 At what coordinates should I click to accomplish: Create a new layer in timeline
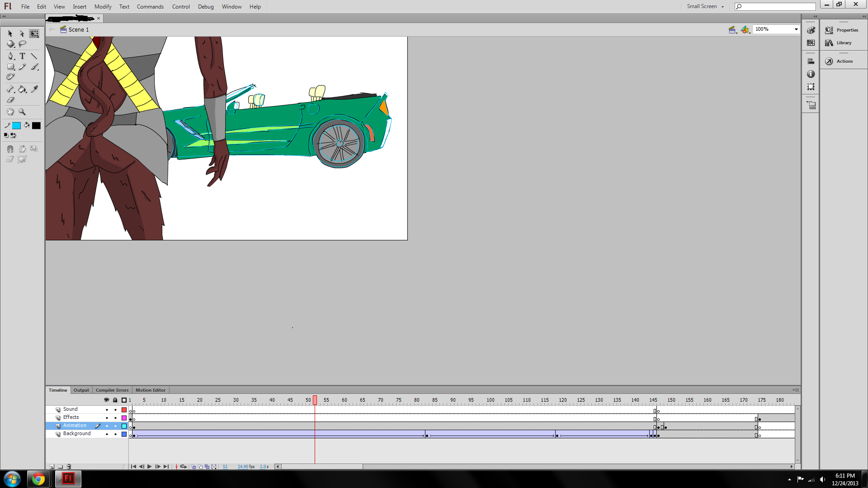point(52,467)
